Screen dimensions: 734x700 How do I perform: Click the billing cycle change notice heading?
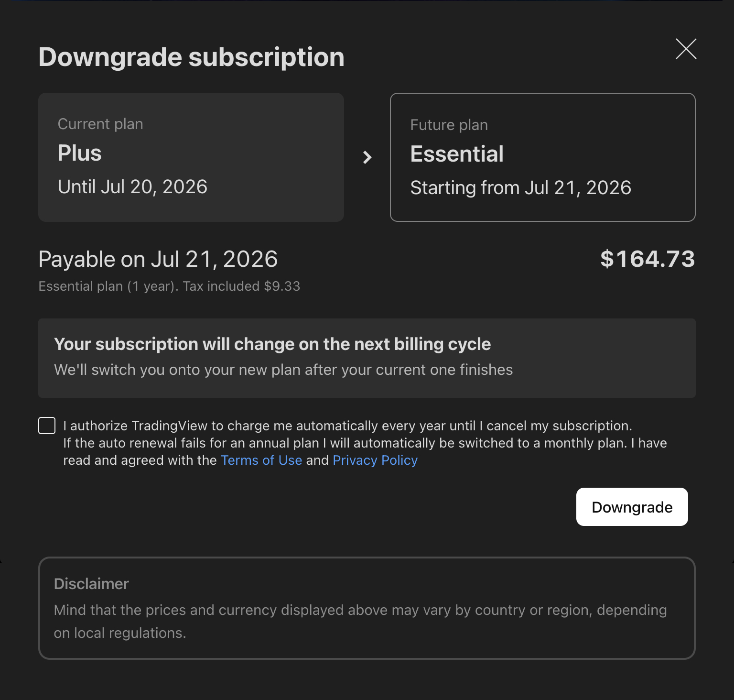click(272, 344)
